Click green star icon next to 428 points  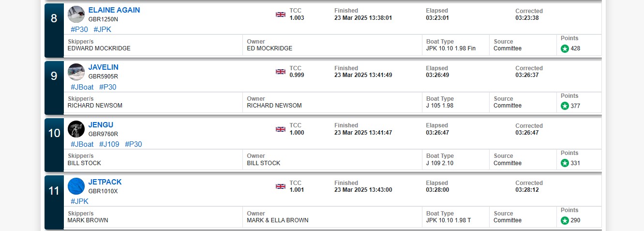(565, 48)
